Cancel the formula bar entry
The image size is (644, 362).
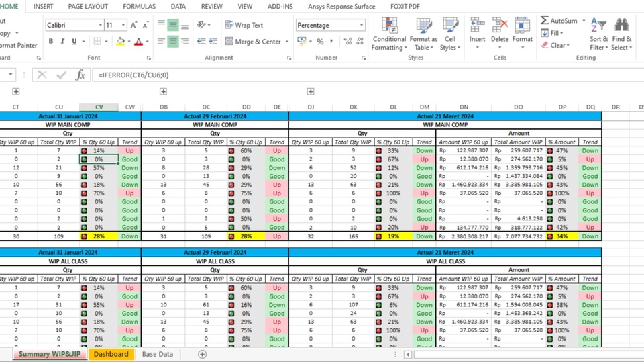[42, 75]
